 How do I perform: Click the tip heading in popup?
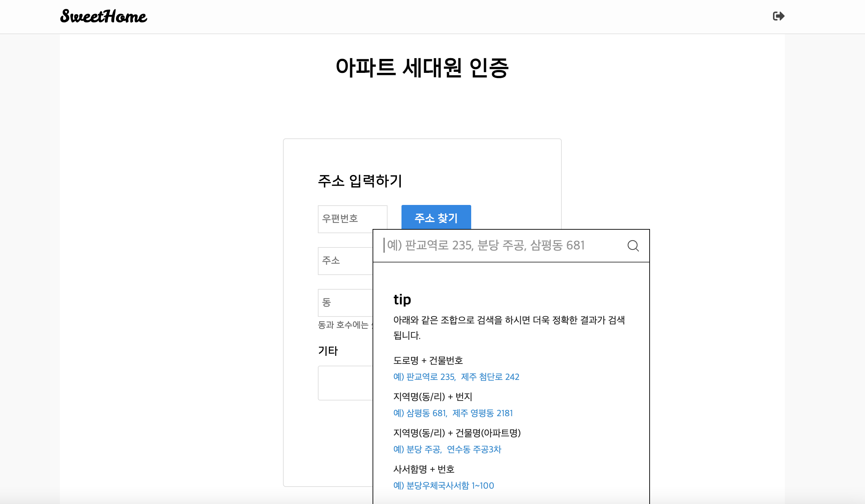[402, 299]
